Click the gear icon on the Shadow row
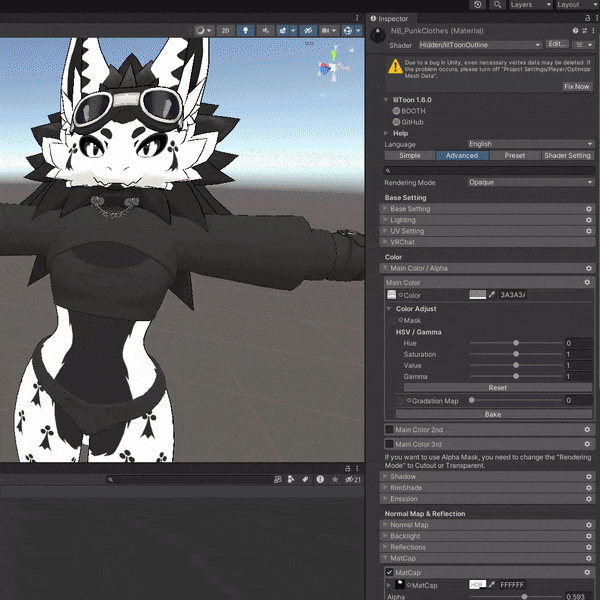This screenshot has width=600, height=600. 589,477
